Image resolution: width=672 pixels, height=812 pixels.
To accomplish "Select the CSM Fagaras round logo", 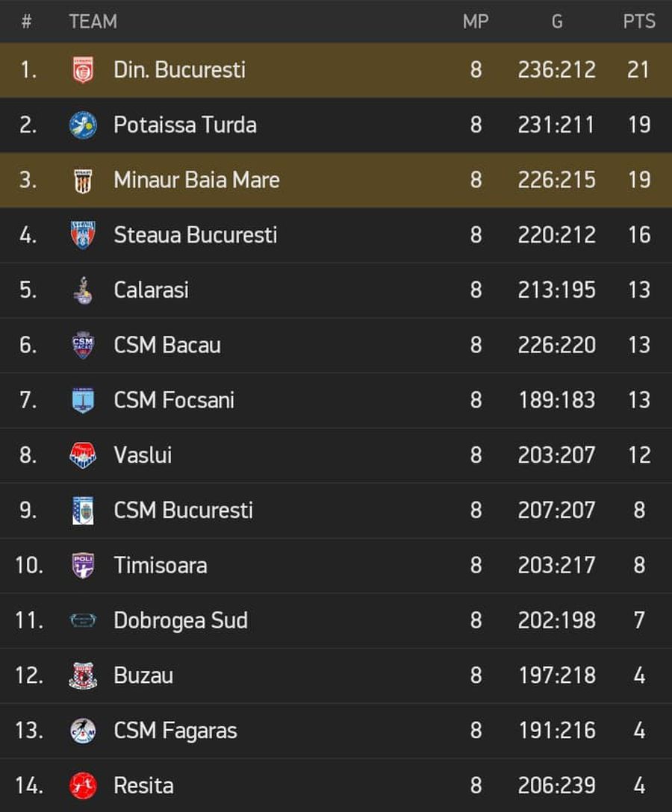I will click(x=83, y=731).
